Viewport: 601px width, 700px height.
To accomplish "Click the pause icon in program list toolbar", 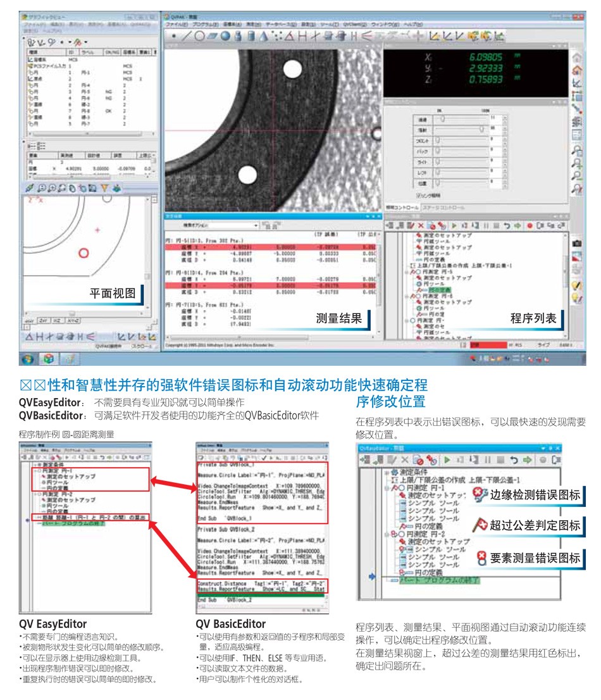I will tap(486, 226).
